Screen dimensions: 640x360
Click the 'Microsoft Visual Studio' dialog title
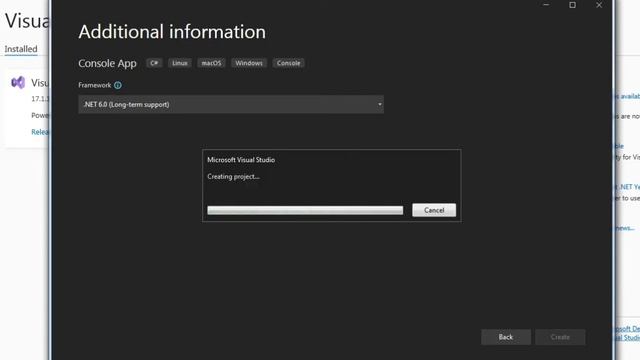pos(241,160)
